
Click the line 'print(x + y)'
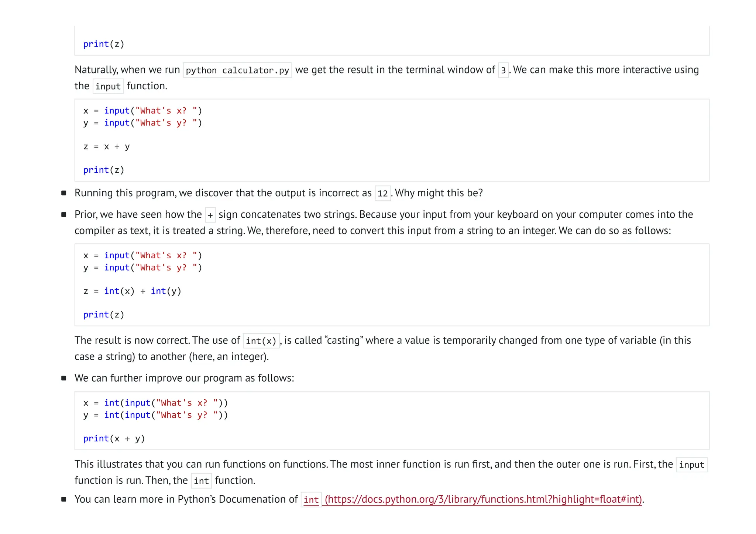coord(114,438)
